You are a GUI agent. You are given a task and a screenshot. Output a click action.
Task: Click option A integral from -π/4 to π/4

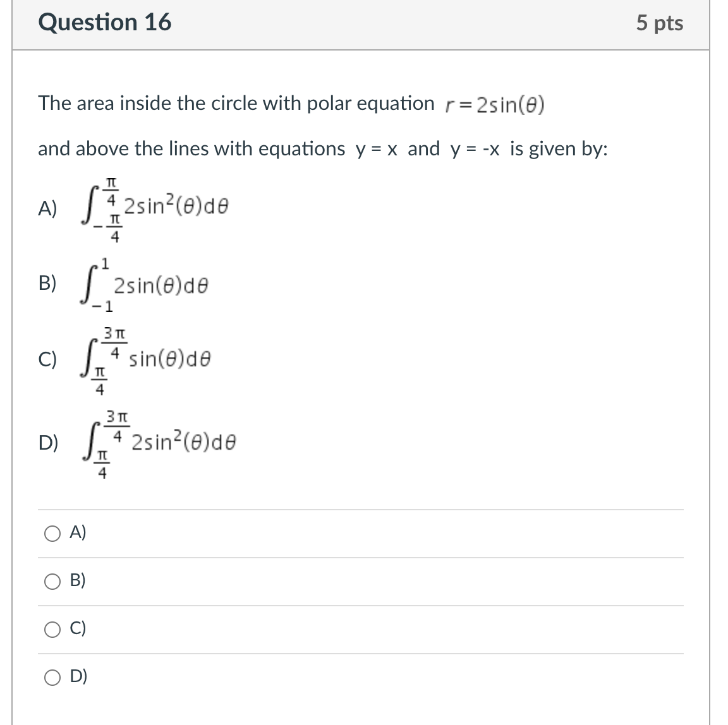point(155,210)
